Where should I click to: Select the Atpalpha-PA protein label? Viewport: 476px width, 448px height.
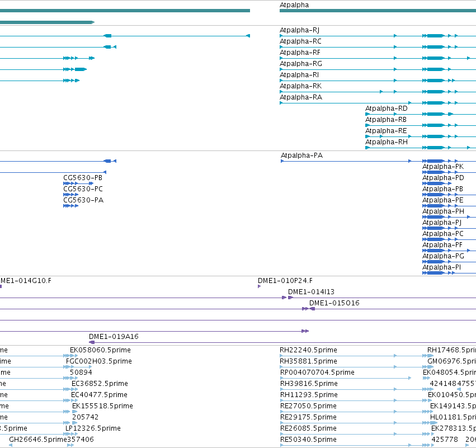301,155
